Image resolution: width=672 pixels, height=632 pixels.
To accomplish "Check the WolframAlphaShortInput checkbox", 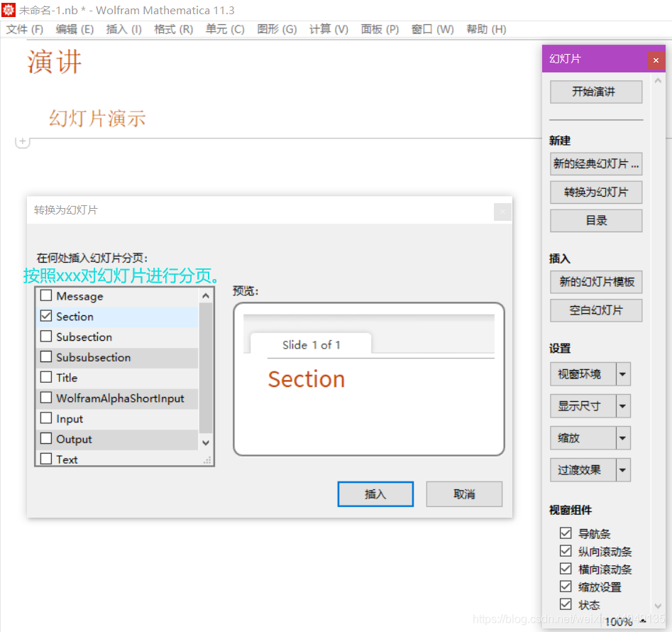I will point(46,398).
